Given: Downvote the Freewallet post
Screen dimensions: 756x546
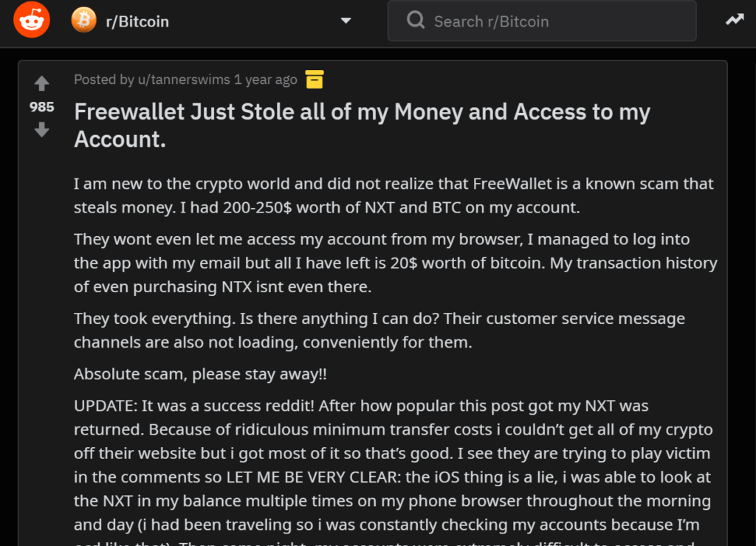Looking at the screenshot, I should point(42,129).
